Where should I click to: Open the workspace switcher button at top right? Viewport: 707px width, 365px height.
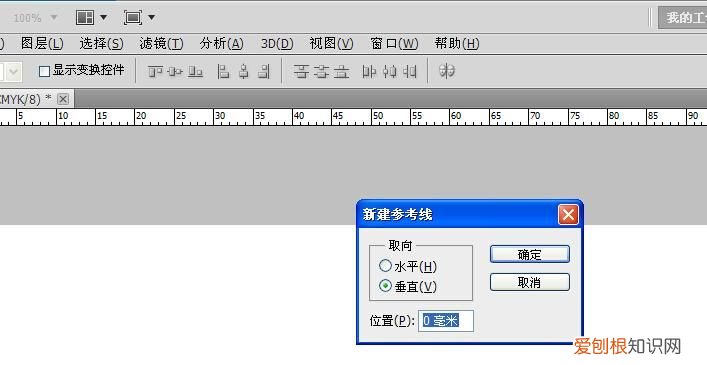(682, 18)
